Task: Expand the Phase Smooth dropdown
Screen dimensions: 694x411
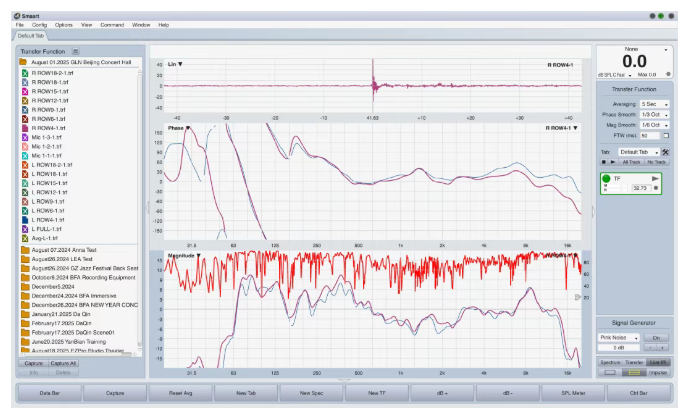Action: pyautogui.click(x=654, y=114)
